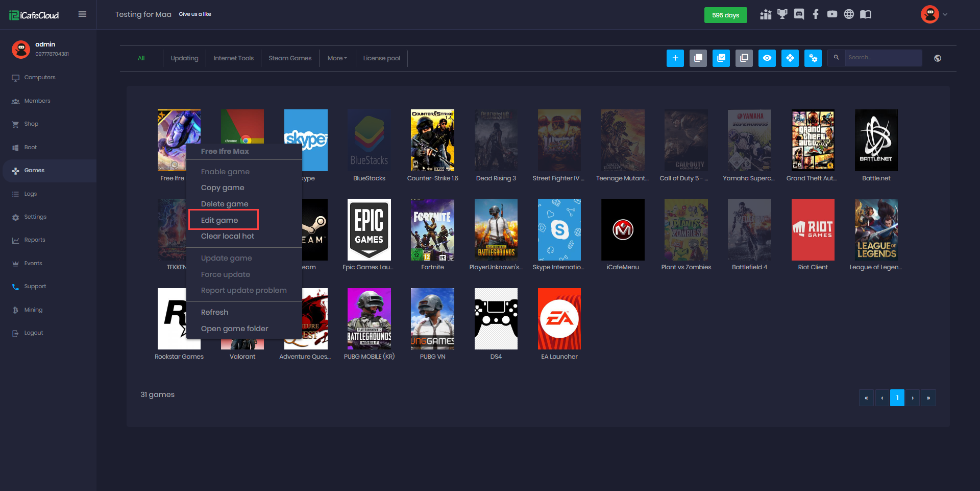Select the EA Launcher thumbnail
Screen dimensions: 980x491
[559, 319]
